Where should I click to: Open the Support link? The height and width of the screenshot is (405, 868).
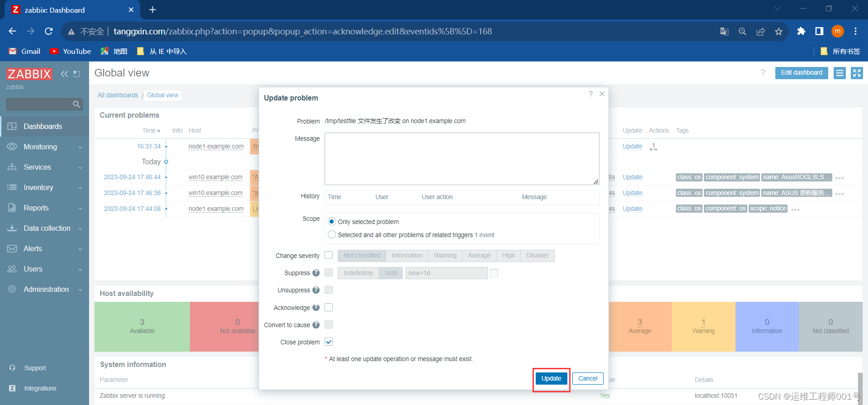(35, 368)
